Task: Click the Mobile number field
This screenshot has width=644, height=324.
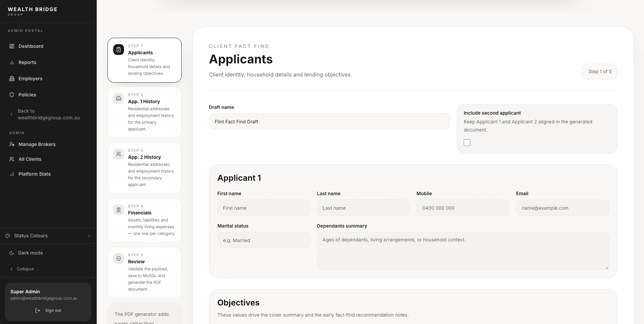Action: coord(463,208)
